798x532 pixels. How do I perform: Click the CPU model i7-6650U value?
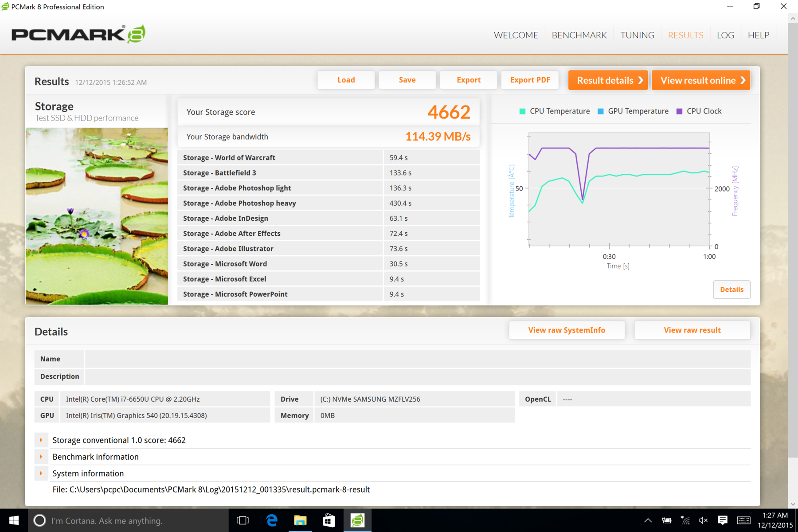[x=133, y=399]
